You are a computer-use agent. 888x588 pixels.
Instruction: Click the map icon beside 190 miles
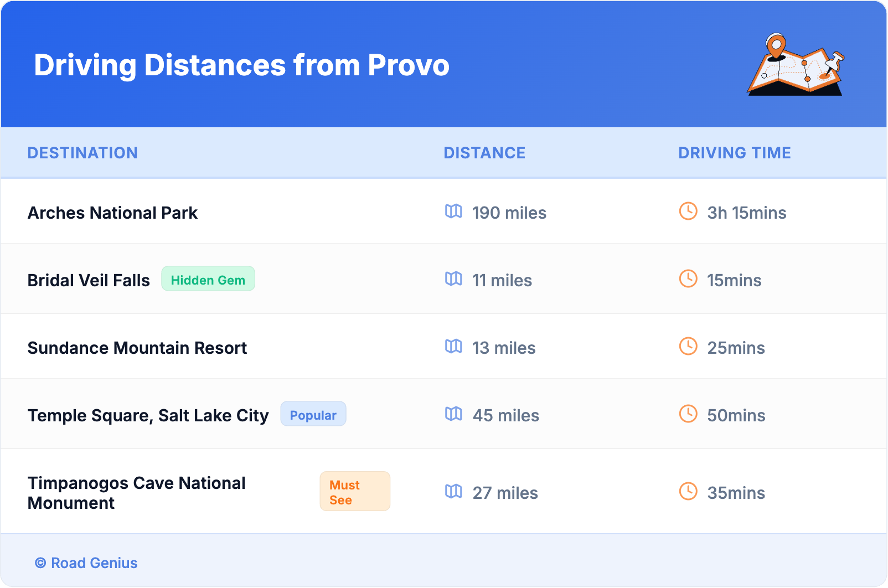453,212
